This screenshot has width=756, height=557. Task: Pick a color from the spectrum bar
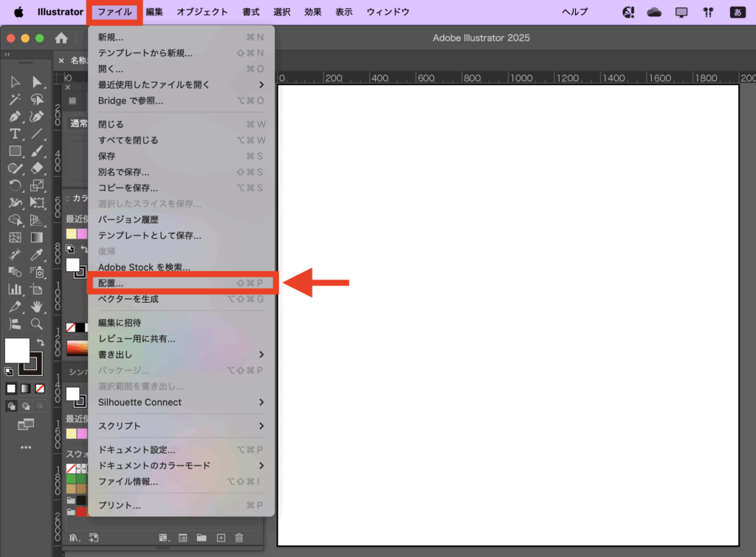(77, 348)
